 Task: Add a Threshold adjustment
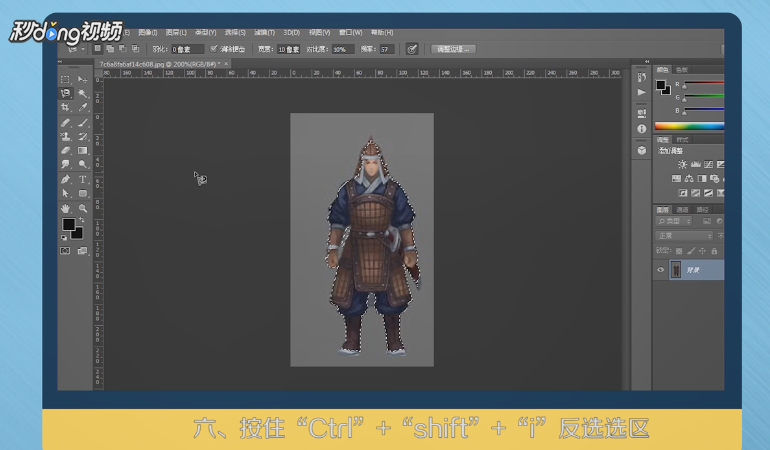point(708,193)
